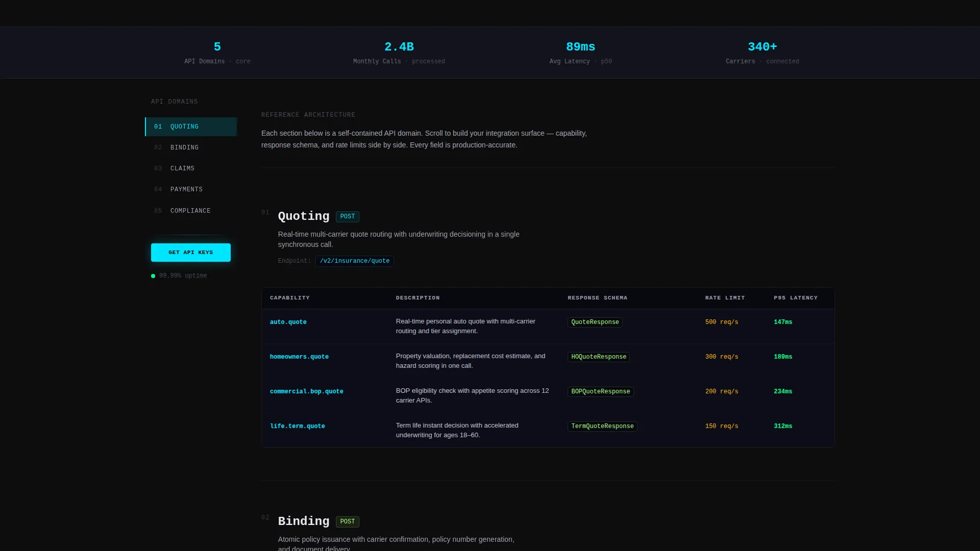This screenshot has height=551, width=980.
Task: Click the 147ms latency value
Action: (783, 322)
